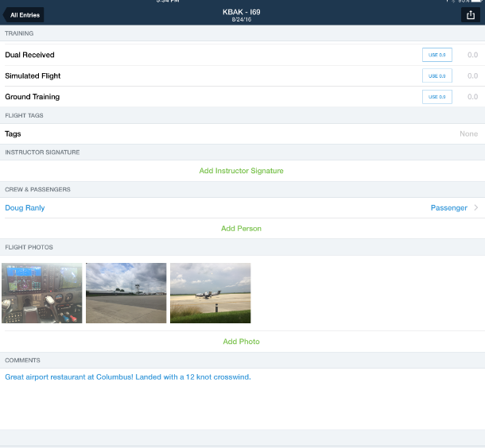Add Instructor Signature
This screenshot has width=485, height=448.
241,171
